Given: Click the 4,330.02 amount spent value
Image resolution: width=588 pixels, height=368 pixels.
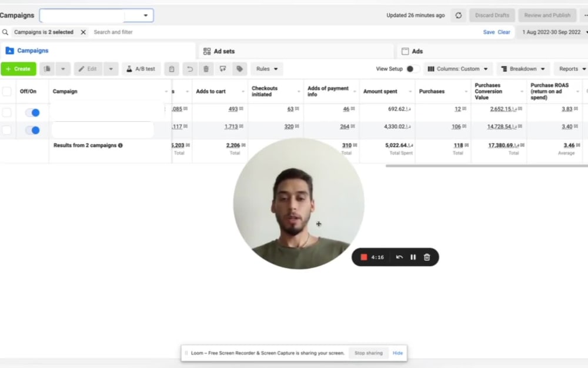Looking at the screenshot, I should [x=397, y=127].
